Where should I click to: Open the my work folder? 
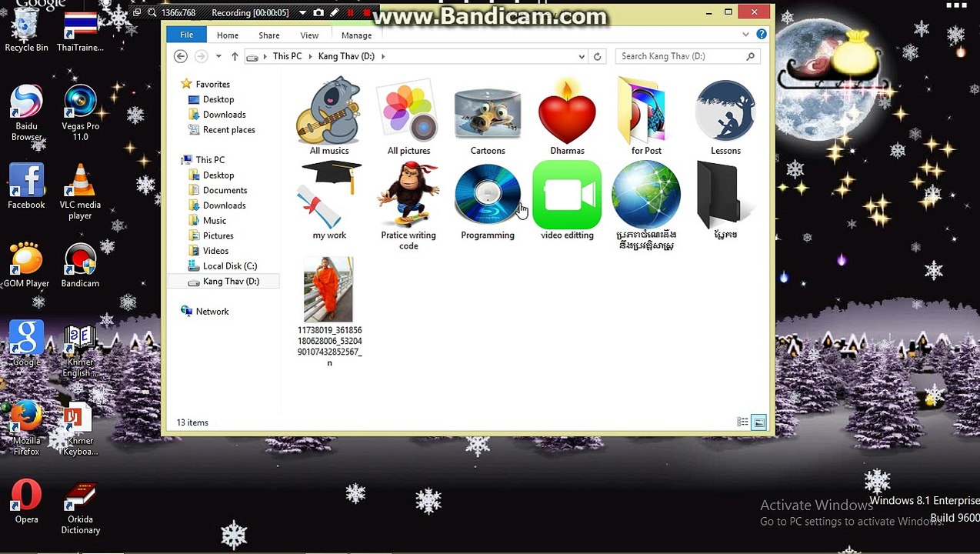point(329,202)
